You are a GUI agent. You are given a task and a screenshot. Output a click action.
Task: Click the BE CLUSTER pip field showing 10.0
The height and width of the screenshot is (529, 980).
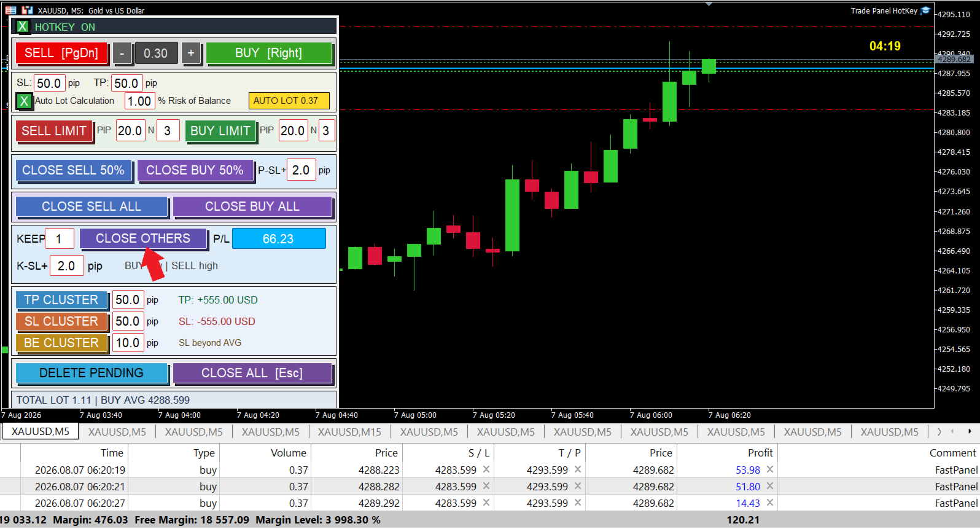click(128, 343)
